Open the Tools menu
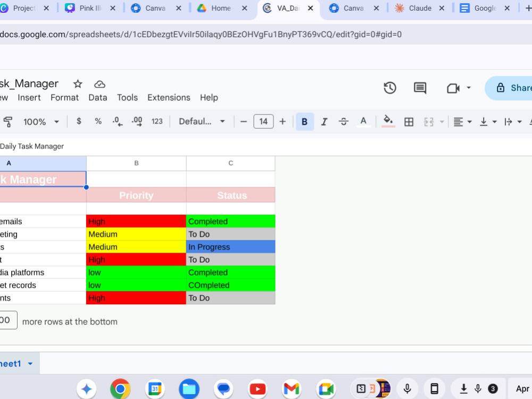 coord(127,98)
